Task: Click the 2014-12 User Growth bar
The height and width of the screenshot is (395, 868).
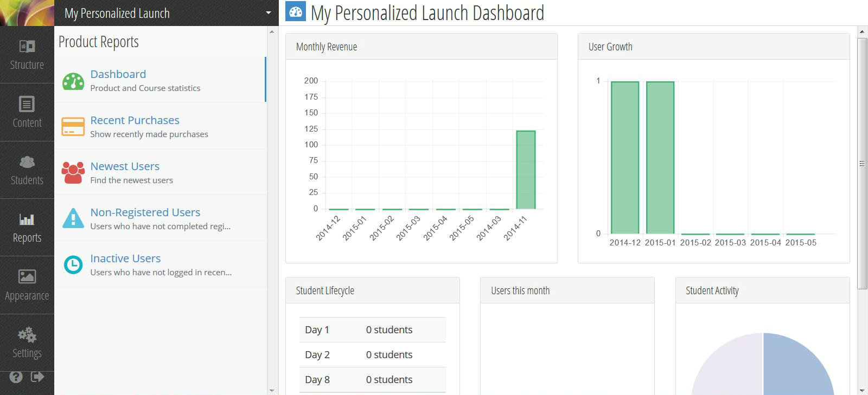Action: (625, 158)
